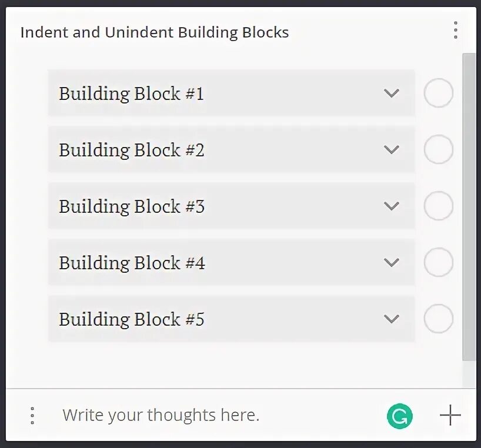
Task: Click the vertical scrollbar on the right
Action: click(469, 206)
